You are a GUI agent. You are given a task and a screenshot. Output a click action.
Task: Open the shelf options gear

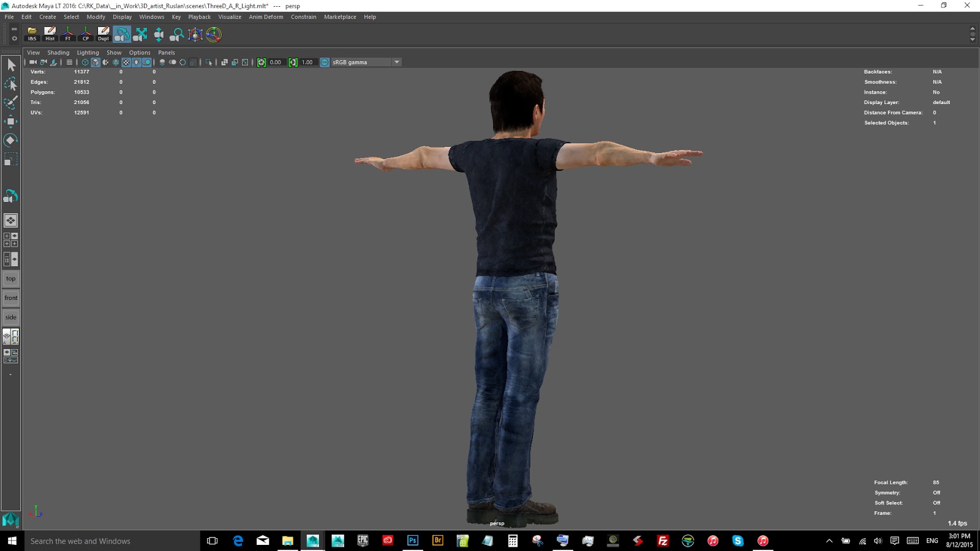pyautogui.click(x=14, y=39)
